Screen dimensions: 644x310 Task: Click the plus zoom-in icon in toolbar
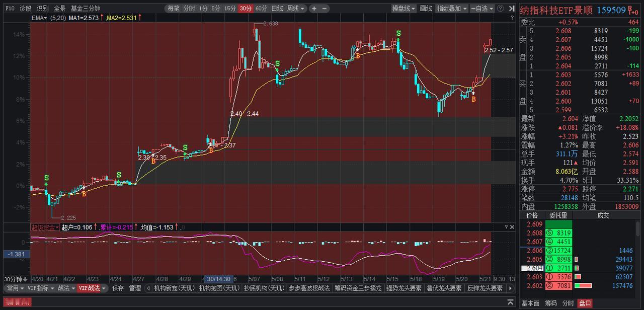click(x=314, y=9)
